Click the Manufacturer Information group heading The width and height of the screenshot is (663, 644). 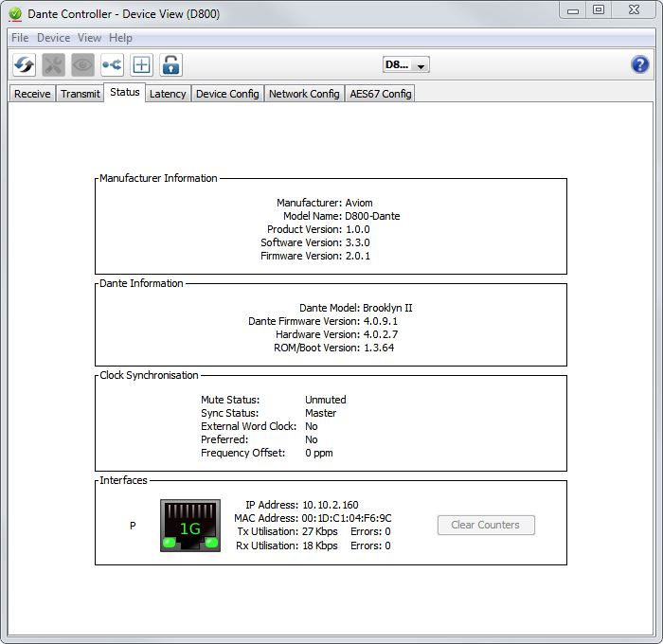(158, 178)
